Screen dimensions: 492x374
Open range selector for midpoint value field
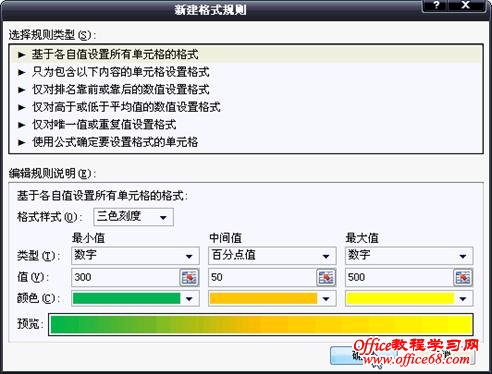326,277
